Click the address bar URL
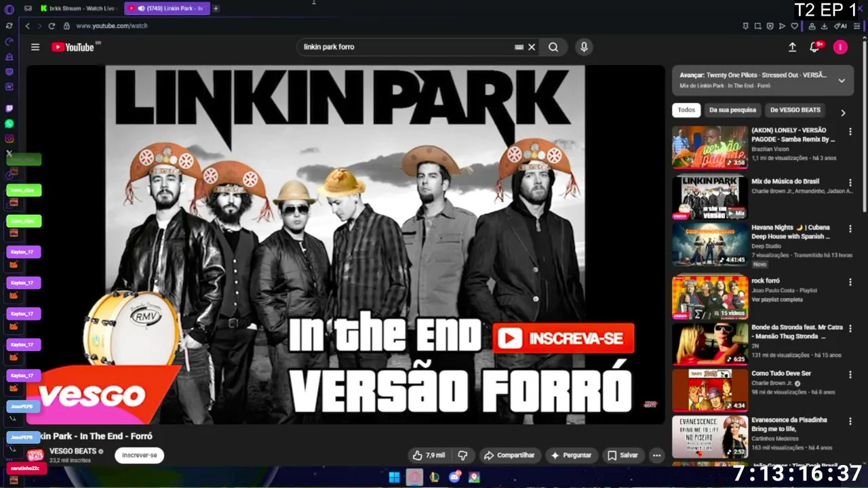Viewport: 868px width, 488px height. (112, 26)
